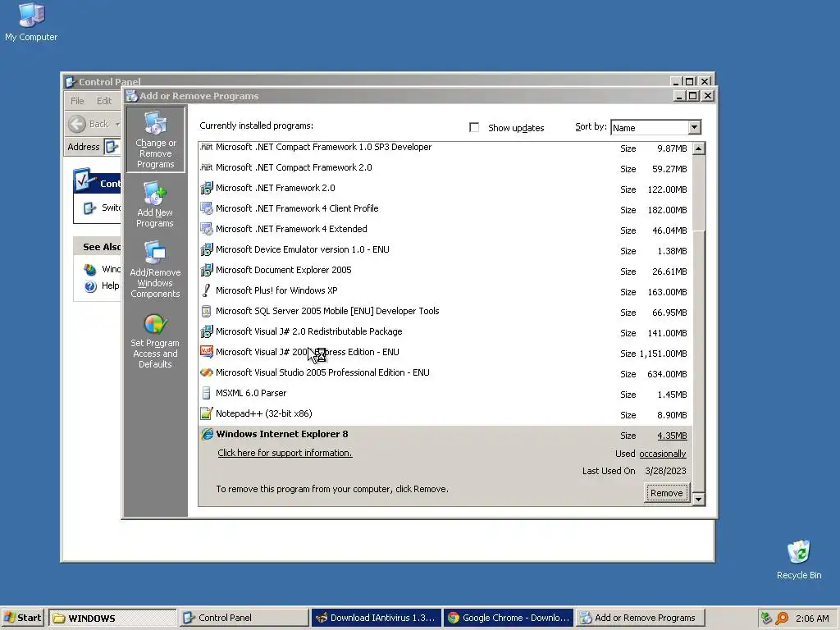Click the Visual J# 2005 Express Edition icon
The image size is (840, 630).
coord(206,352)
